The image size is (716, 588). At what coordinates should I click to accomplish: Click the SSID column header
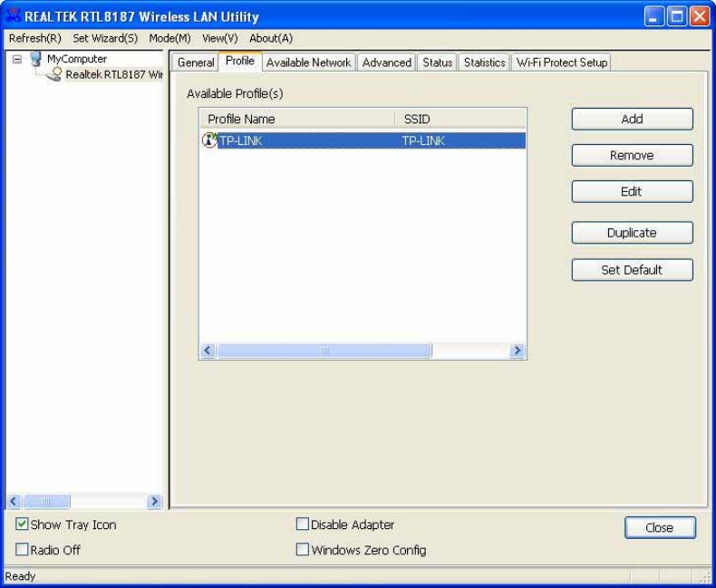(x=460, y=120)
